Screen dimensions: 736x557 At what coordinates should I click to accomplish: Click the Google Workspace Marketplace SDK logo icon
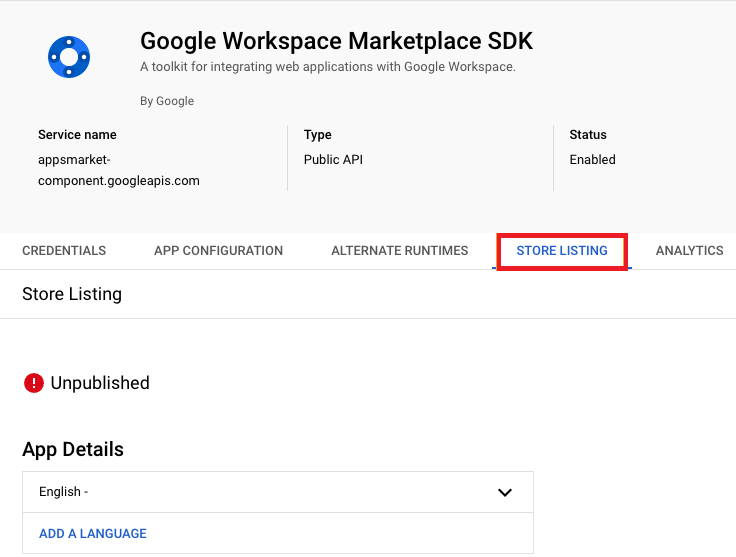pos(69,57)
